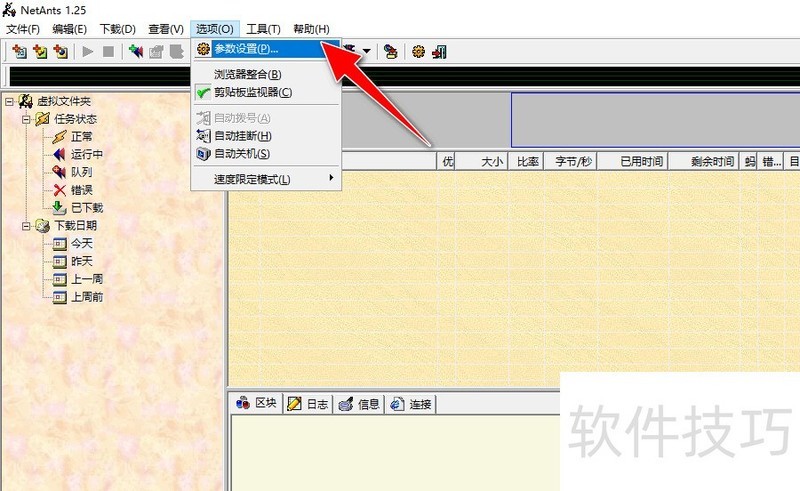Collapse the 任务状态 tree branch
Image resolution: width=800 pixels, height=491 pixels.
26,119
